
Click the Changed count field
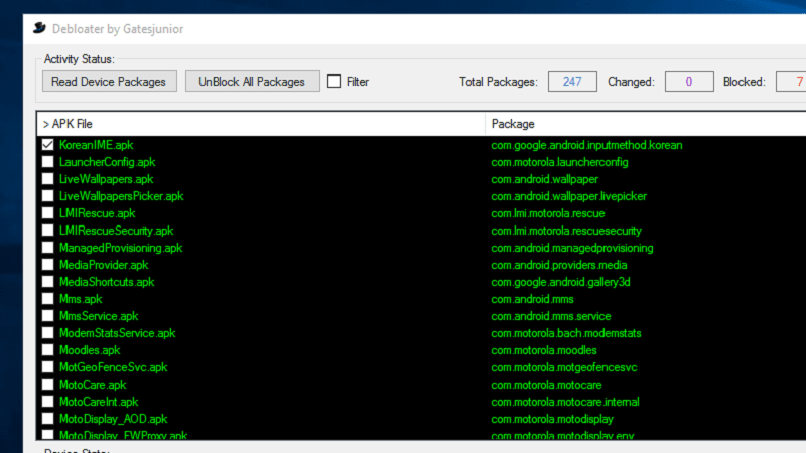689,82
